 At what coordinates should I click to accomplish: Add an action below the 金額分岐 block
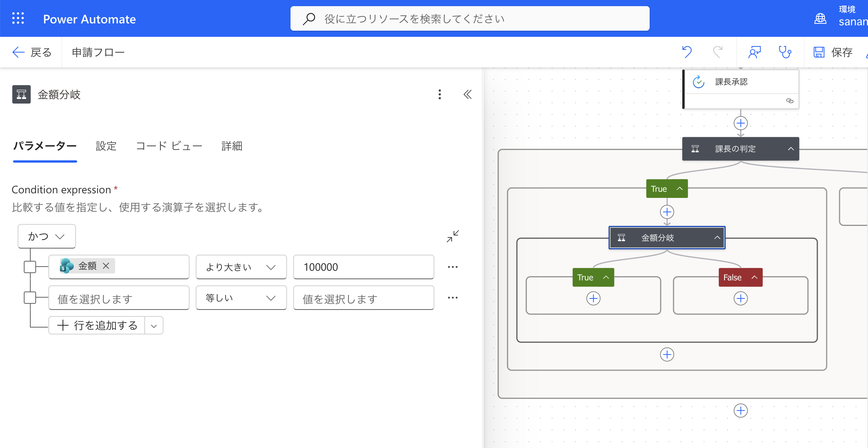coord(667,354)
